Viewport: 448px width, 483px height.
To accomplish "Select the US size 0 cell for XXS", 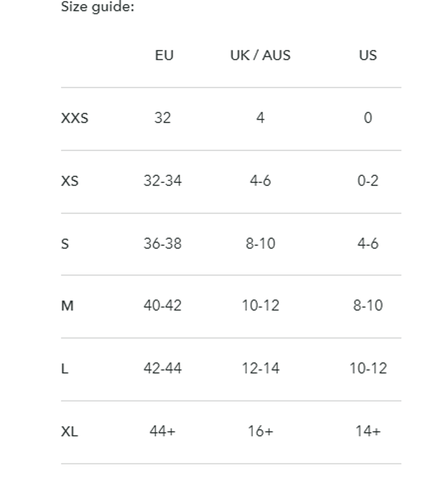I will [368, 118].
